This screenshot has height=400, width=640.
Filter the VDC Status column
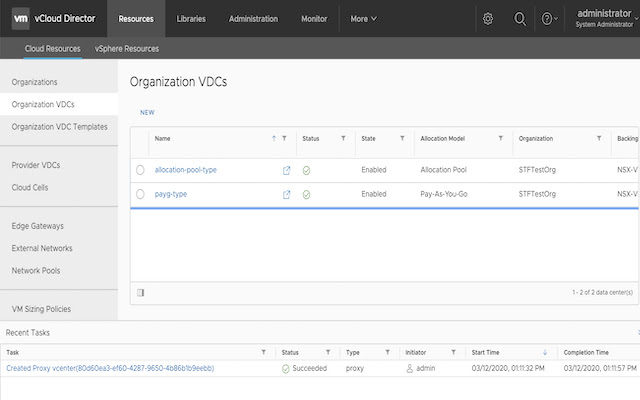343,138
